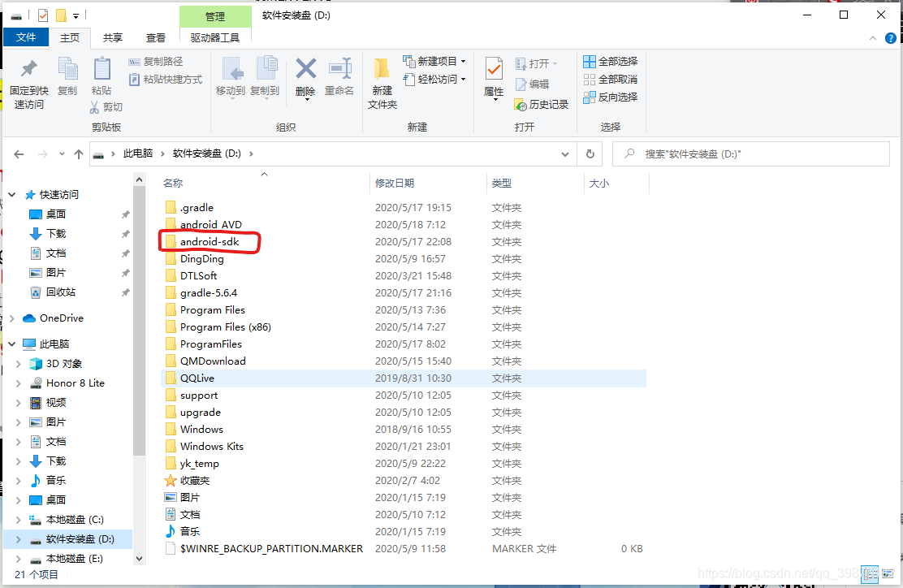Screen dimensions: 903x588
Task: Click navigation pane scroll down arrow
Action: (x=139, y=558)
